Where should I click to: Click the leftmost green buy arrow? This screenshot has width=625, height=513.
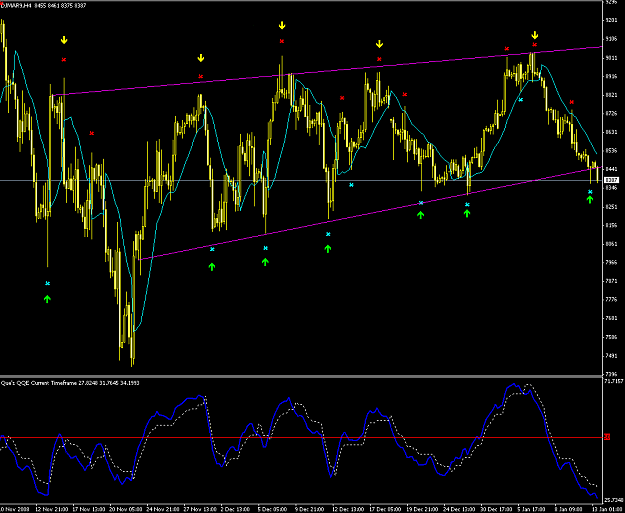coord(47,299)
